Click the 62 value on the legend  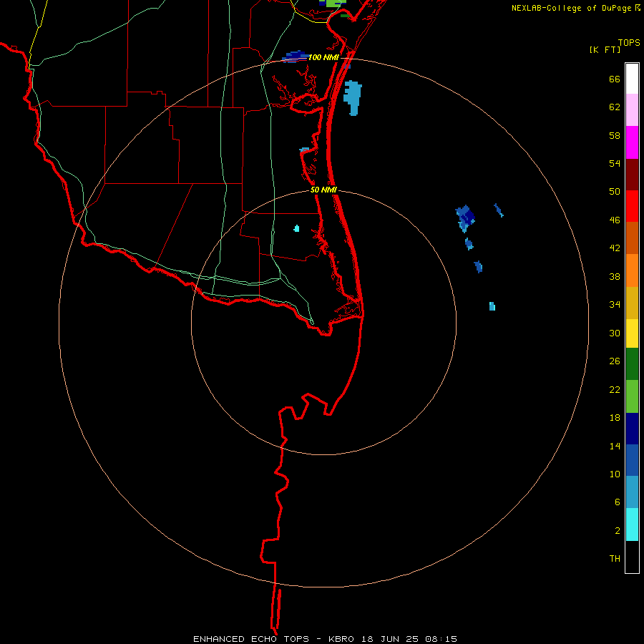point(615,107)
